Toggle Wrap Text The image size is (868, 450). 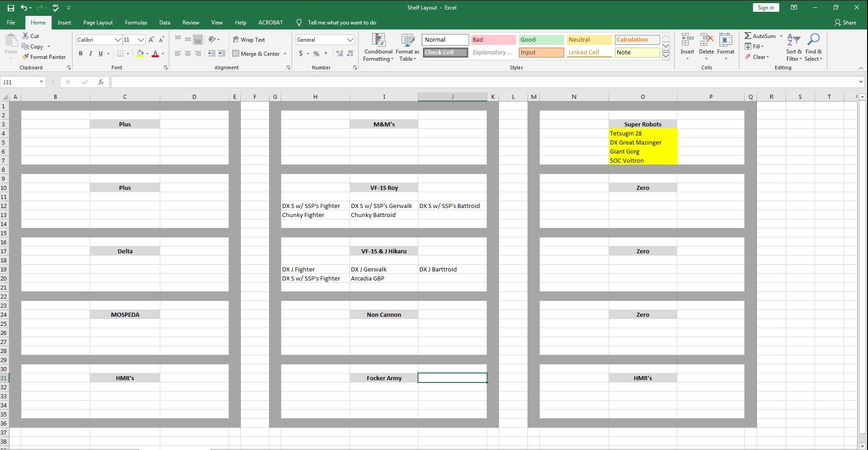[249, 40]
